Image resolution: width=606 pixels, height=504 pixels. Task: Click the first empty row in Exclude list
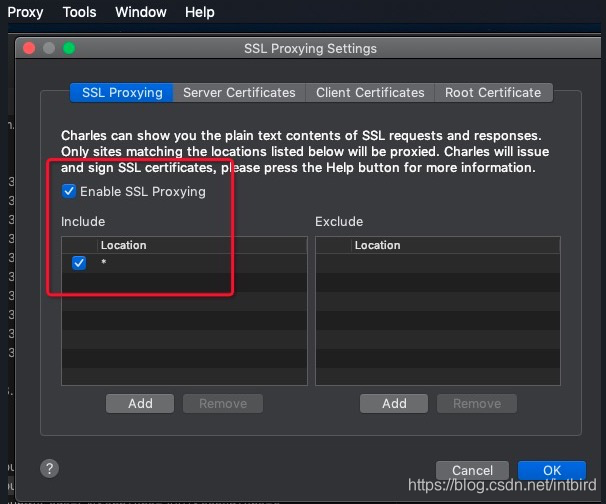point(438,263)
